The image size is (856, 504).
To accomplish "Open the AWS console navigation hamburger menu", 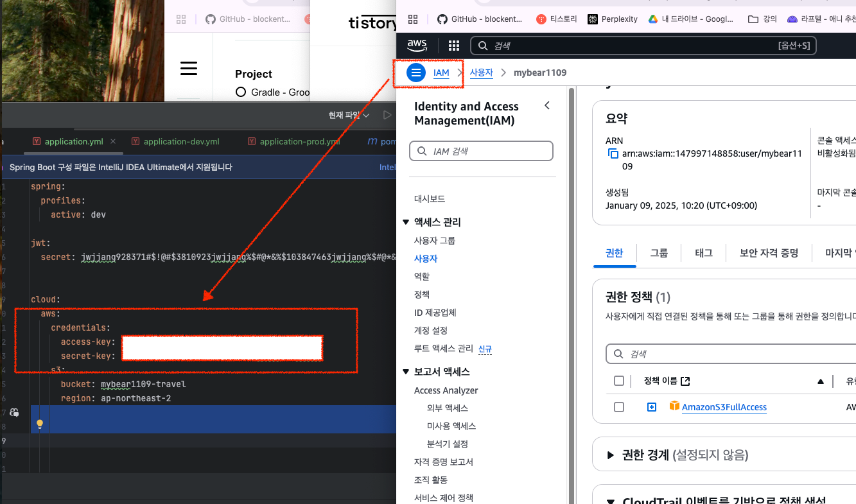I will pos(416,73).
